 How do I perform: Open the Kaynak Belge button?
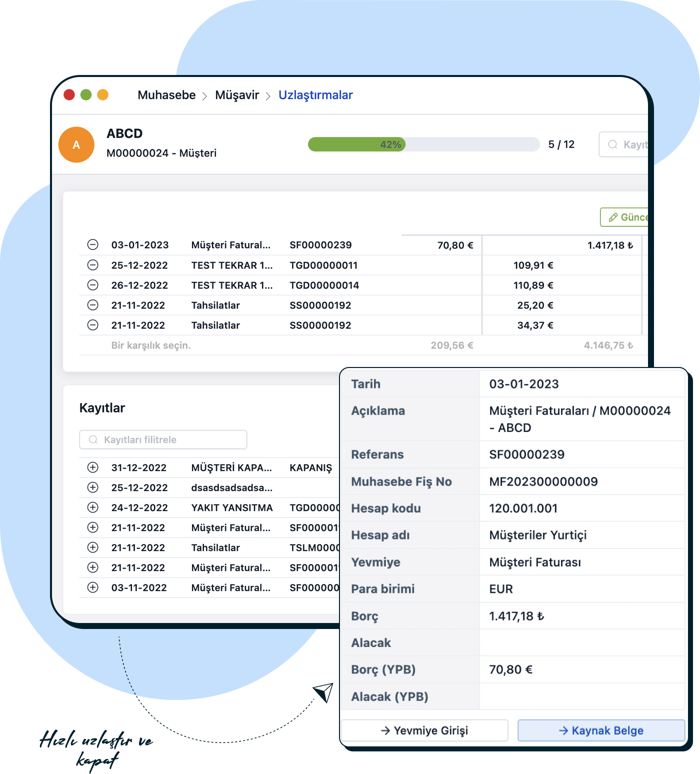point(601,730)
